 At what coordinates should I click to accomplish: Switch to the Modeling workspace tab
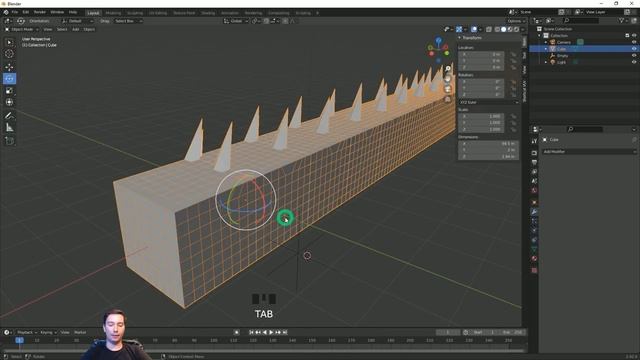pyautogui.click(x=113, y=13)
